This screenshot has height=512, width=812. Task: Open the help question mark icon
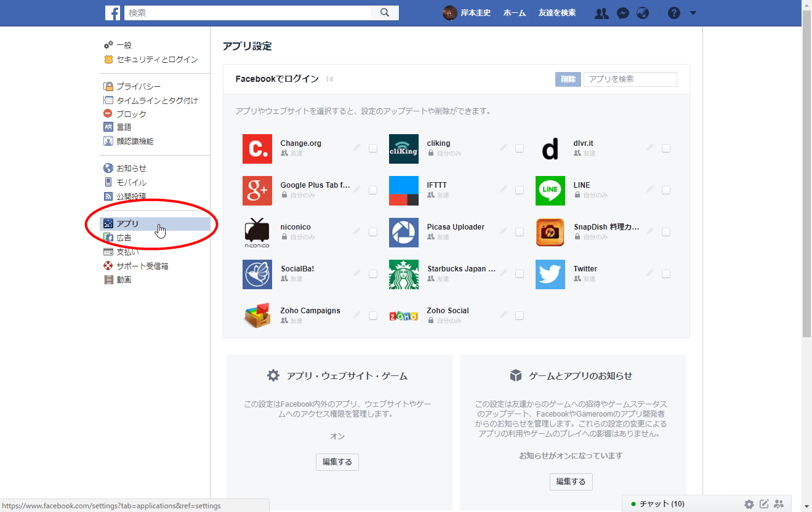(674, 13)
